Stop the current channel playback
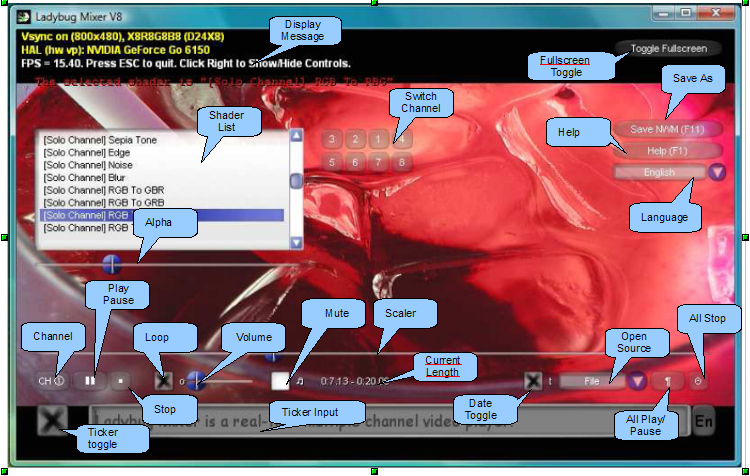Viewport: 750px width, 476px height. (x=121, y=381)
